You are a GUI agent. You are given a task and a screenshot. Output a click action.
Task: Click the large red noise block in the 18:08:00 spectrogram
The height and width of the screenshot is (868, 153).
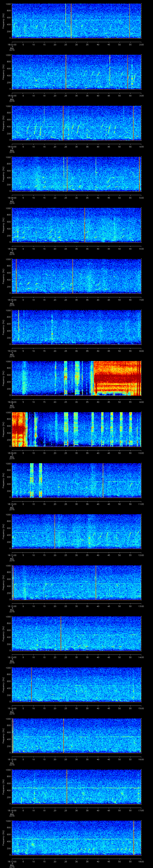coord(117,378)
